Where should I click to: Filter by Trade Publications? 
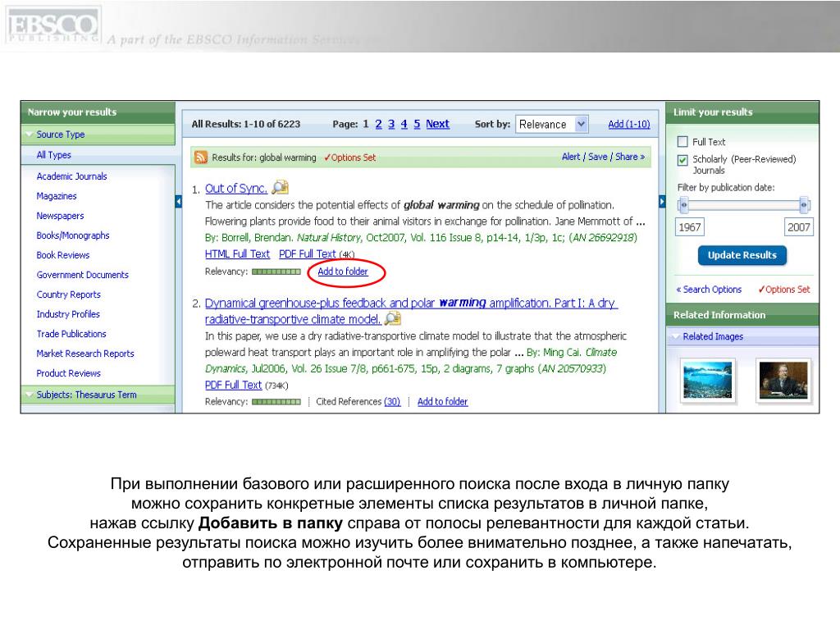71,334
